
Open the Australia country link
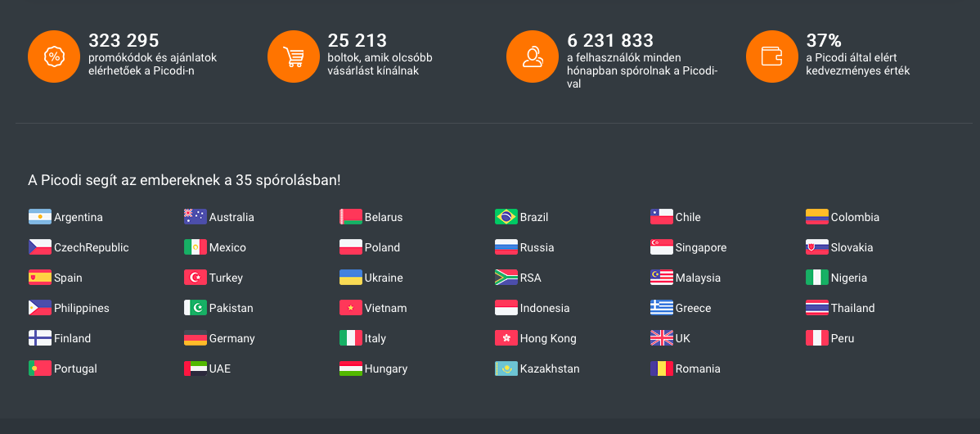(232, 217)
